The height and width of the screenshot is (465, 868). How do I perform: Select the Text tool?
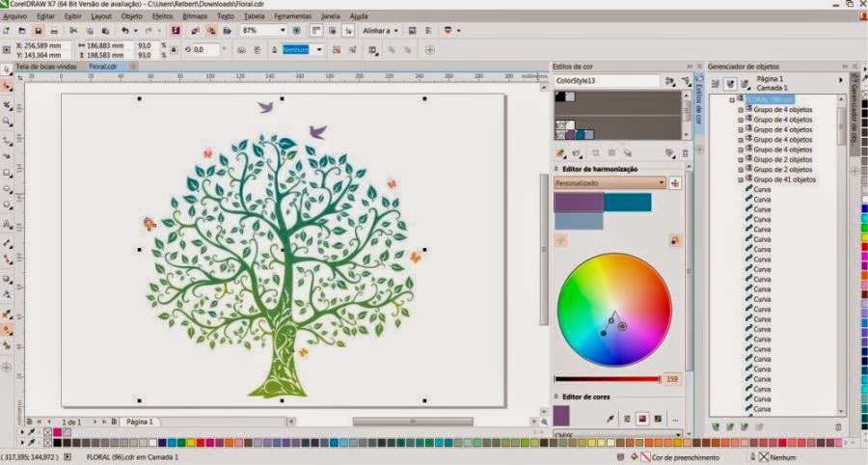(x=7, y=224)
